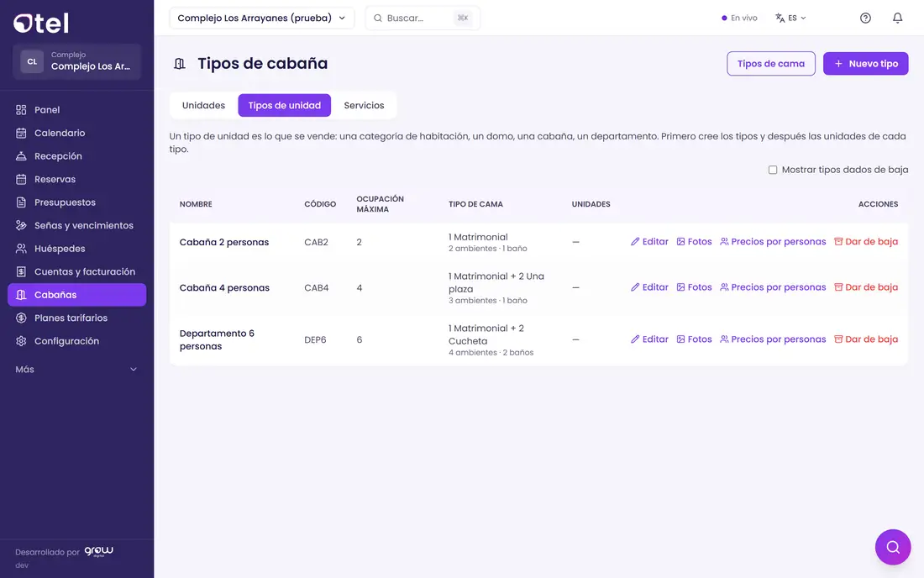Image resolution: width=924 pixels, height=578 pixels.
Task: Click the DEP6 code cell
Action: pos(315,340)
